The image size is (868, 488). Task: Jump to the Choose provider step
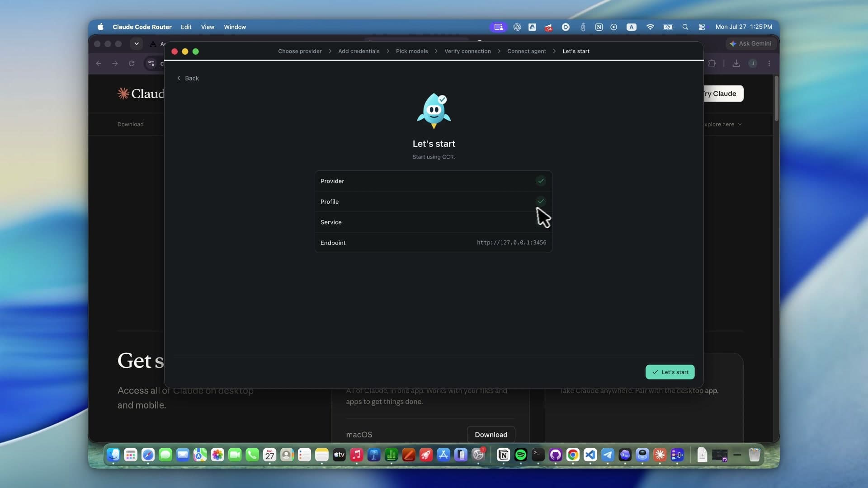pyautogui.click(x=300, y=51)
